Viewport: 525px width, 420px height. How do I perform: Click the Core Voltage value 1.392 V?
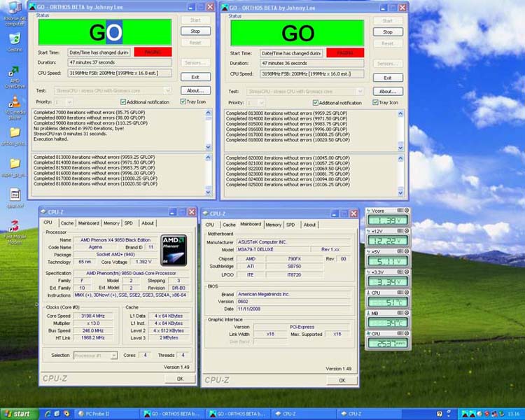pos(143,262)
